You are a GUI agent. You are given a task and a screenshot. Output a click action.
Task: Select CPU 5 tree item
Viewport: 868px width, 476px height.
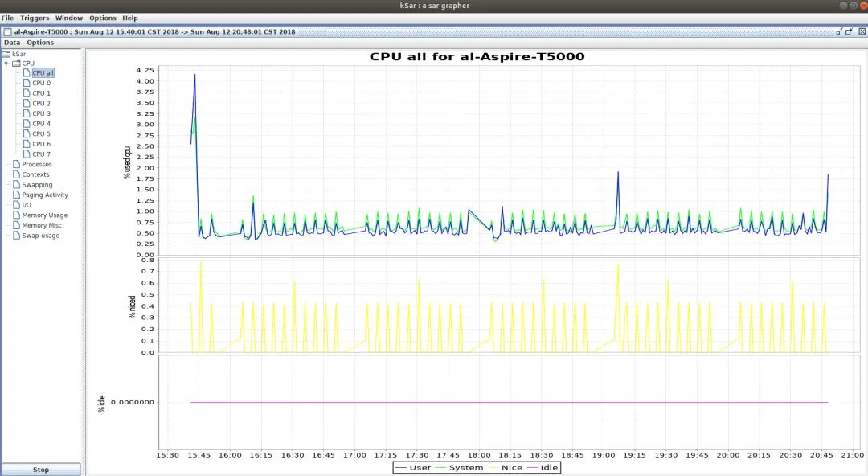tap(42, 133)
